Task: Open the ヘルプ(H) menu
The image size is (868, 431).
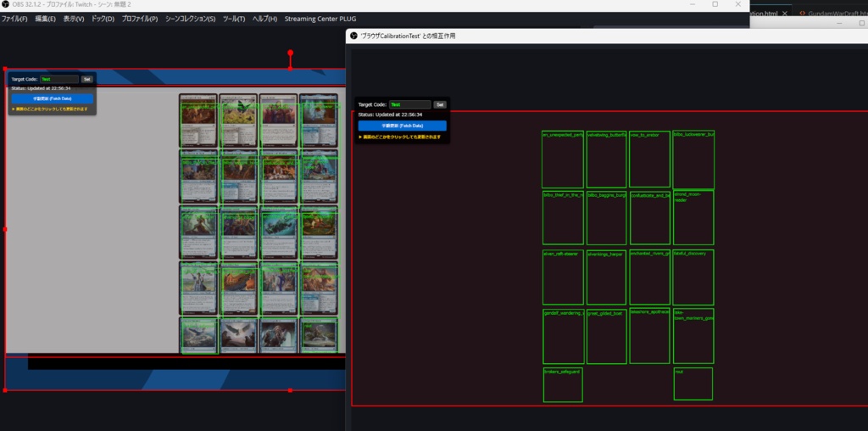Action: coord(264,19)
